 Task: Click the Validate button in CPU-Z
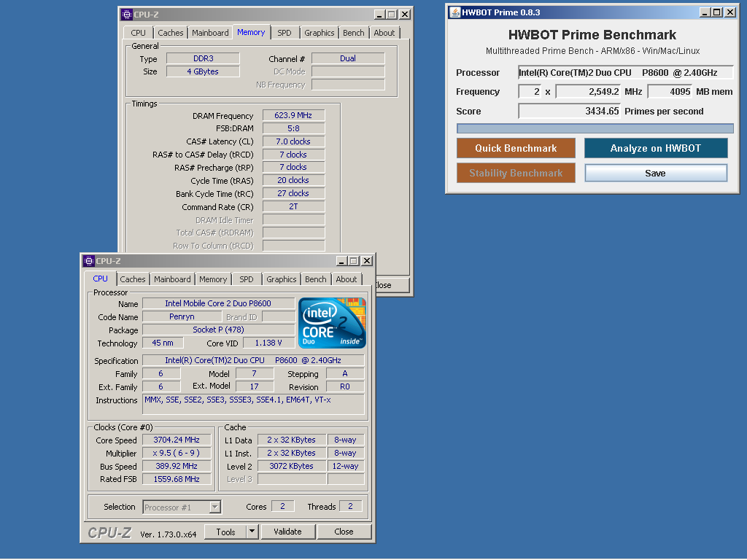(287, 532)
